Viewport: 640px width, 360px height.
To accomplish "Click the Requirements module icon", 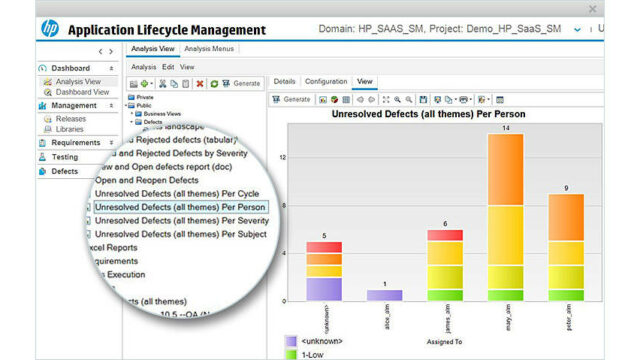I will click(x=42, y=143).
